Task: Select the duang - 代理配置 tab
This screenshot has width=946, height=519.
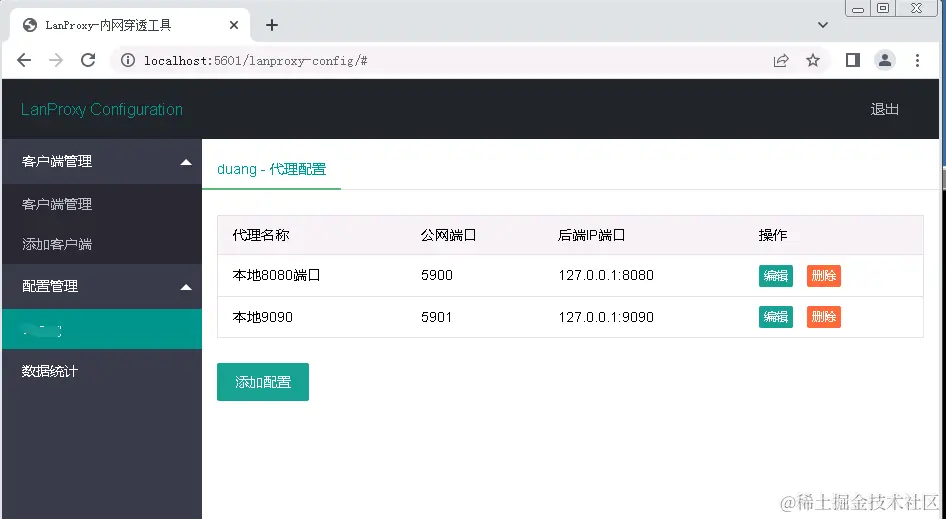Action: [x=271, y=169]
